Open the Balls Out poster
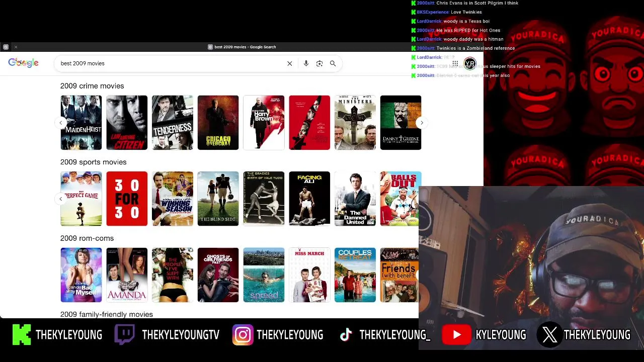This screenshot has width=644, height=362. coord(399,199)
